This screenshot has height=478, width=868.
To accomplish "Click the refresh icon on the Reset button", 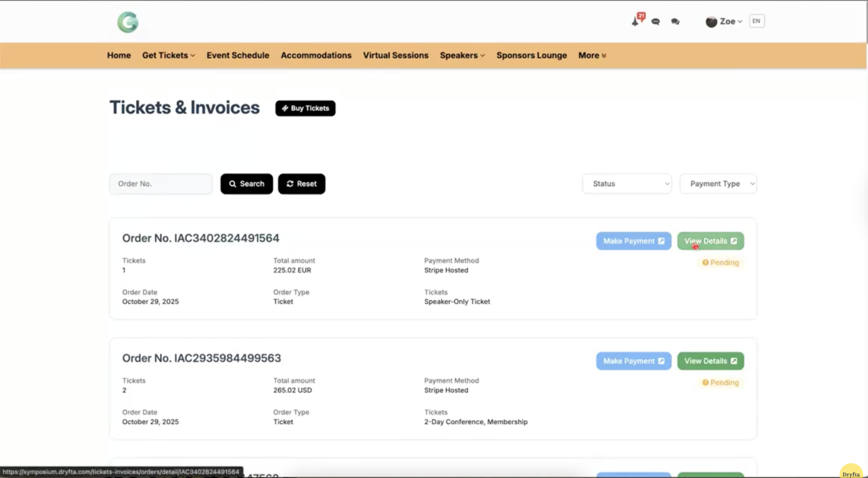I will (290, 184).
